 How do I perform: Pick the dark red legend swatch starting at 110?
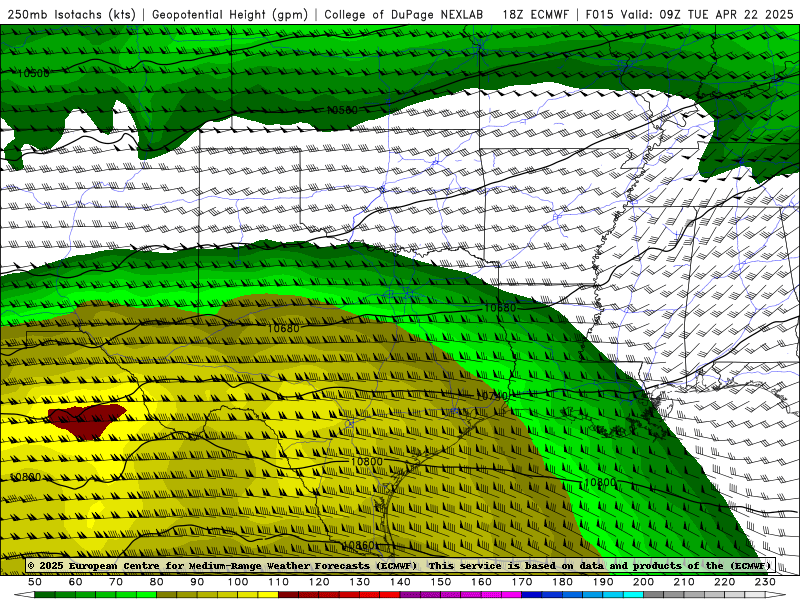pyautogui.click(x=289, y=595)
